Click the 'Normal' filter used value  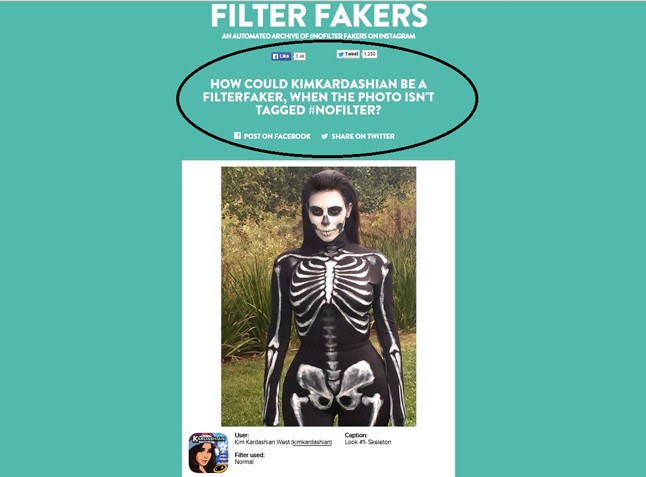click(244, 462)
